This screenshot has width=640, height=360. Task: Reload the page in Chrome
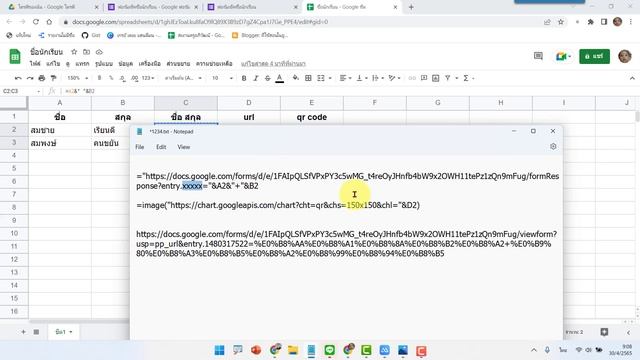36,22
